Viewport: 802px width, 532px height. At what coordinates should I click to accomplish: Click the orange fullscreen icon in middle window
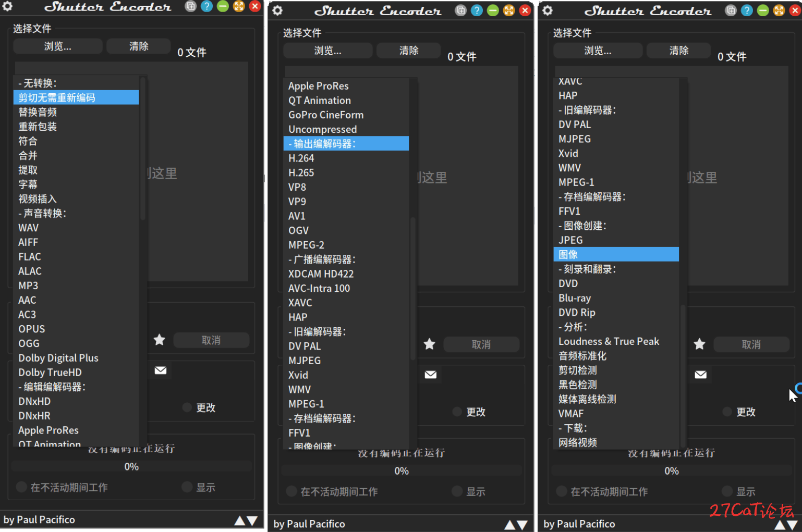pos(509,10)
